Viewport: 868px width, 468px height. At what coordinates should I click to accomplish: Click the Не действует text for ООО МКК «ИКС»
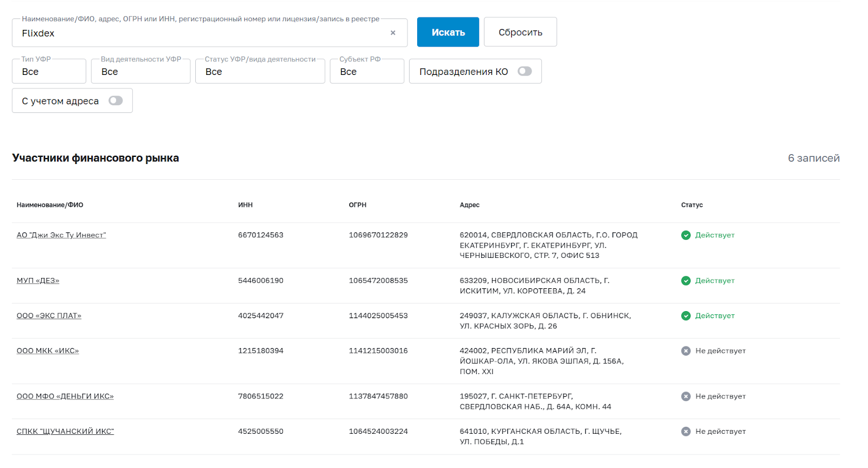click(x=720, y=351)
